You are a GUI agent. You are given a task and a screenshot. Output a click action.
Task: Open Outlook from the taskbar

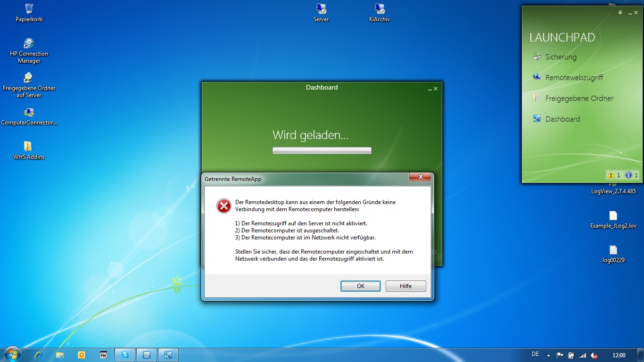pyautogui.click(x=82, y=355)
